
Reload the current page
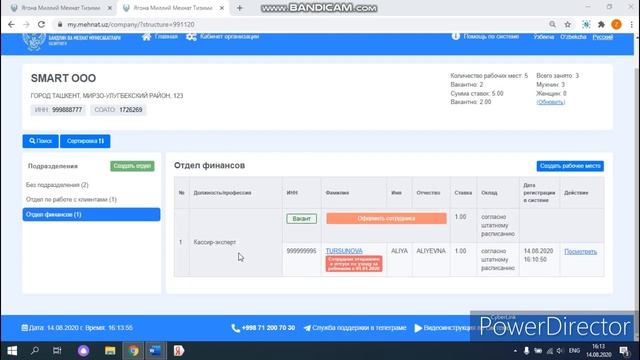[x=41, y=24]
